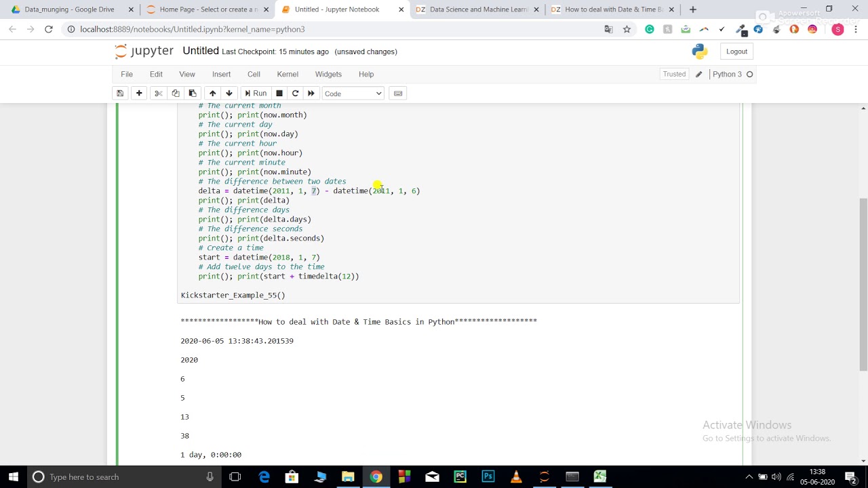Open the Windows Start menu

[13, 476]
